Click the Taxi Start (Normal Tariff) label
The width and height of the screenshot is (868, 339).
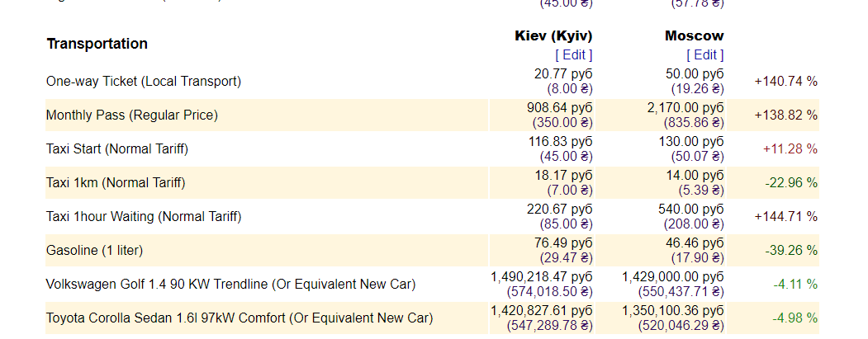pyautogui.click(x=117, y=149)
